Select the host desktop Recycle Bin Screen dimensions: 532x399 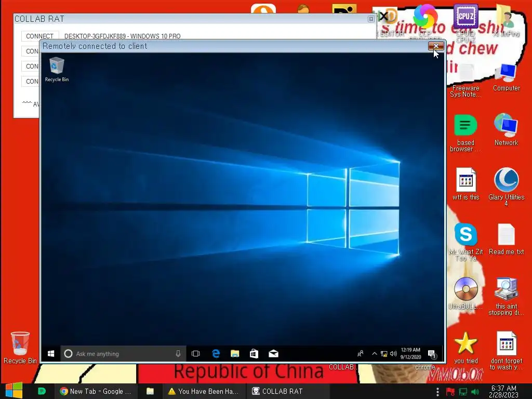coord(20,348)
